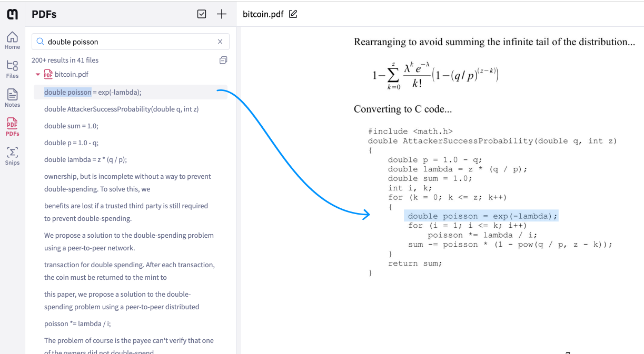Viewport: 644px width, 354px height.
Task: Select result 'poisson *= lambda / i;'
Action: pos(77,323)
